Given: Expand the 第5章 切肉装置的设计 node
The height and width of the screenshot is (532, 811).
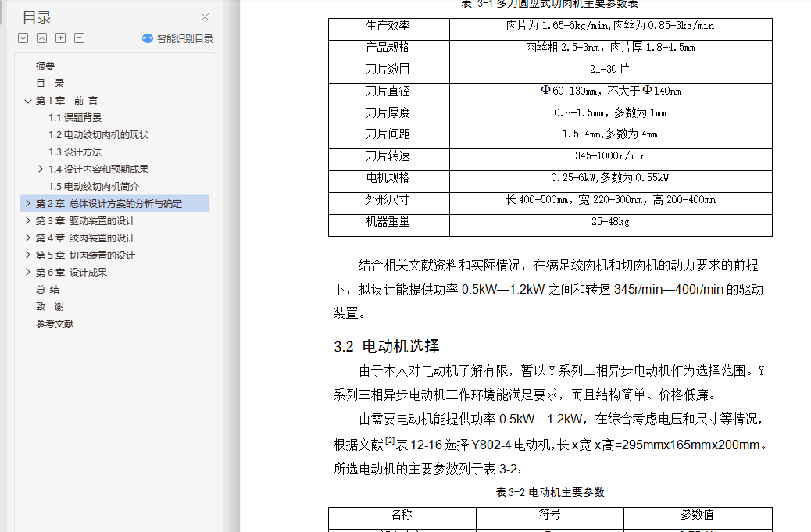Looking at the screenshot, I should pyautogui.click(x=28, y=255).
